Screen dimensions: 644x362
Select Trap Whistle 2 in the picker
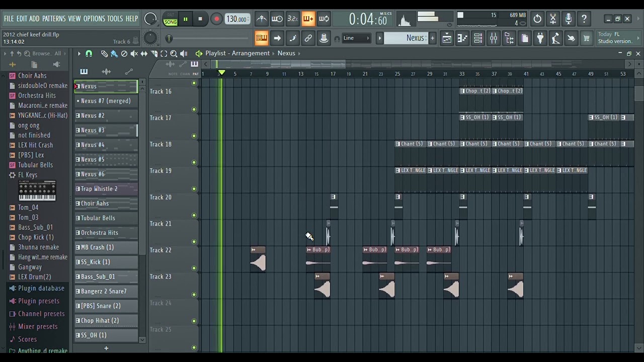pos(106,189)
